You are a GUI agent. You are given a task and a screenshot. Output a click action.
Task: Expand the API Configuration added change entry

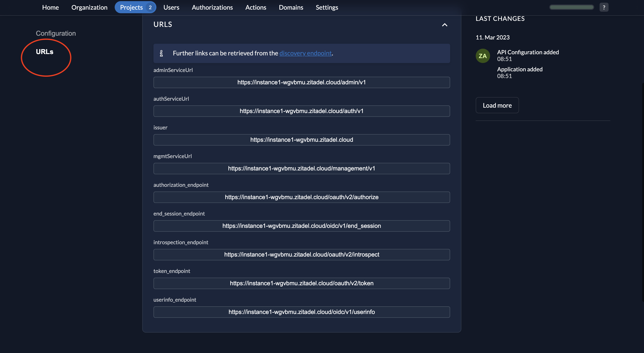tap(528, 52)
